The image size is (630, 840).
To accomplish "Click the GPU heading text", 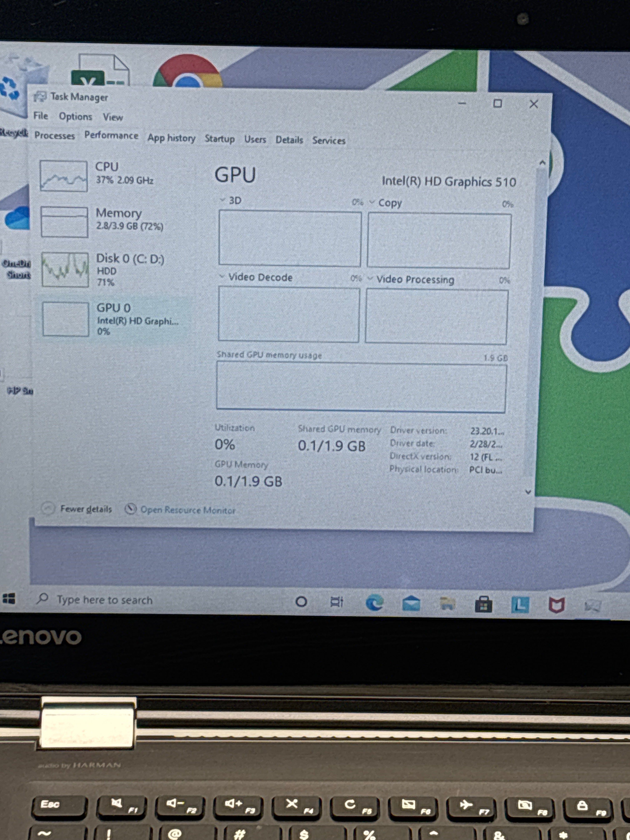I will coord(235,175).
